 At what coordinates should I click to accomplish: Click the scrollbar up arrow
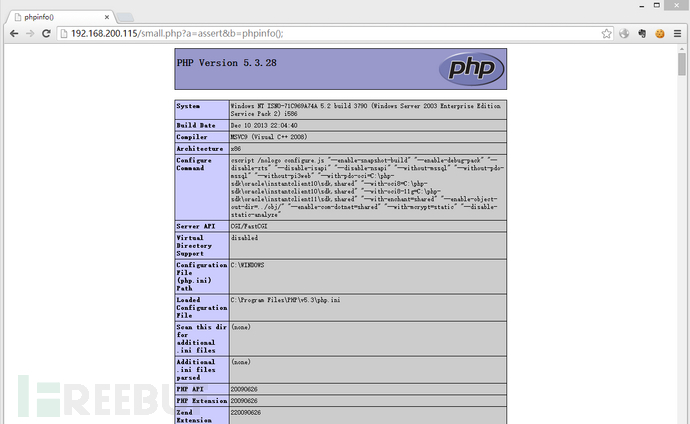[682, 48]
